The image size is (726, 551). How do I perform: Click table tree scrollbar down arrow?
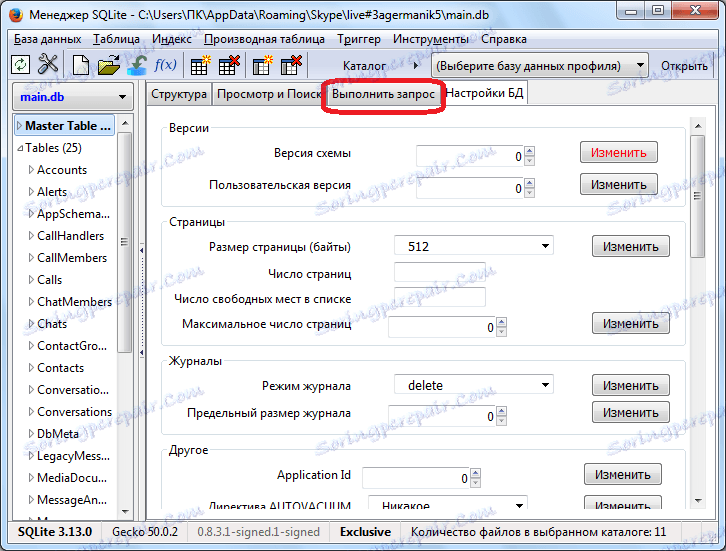click(125, 512)
